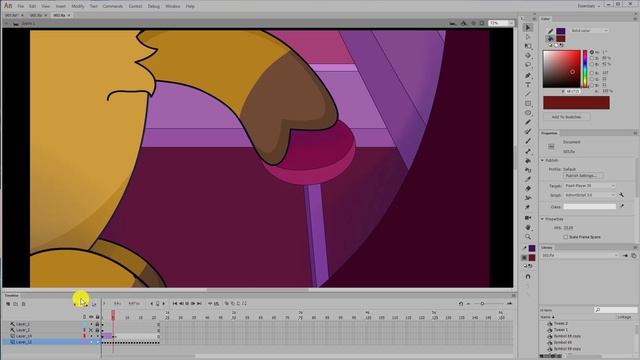Click the rainbow hue slider bar
640x360 pixels.
click(x=585, y=69)
